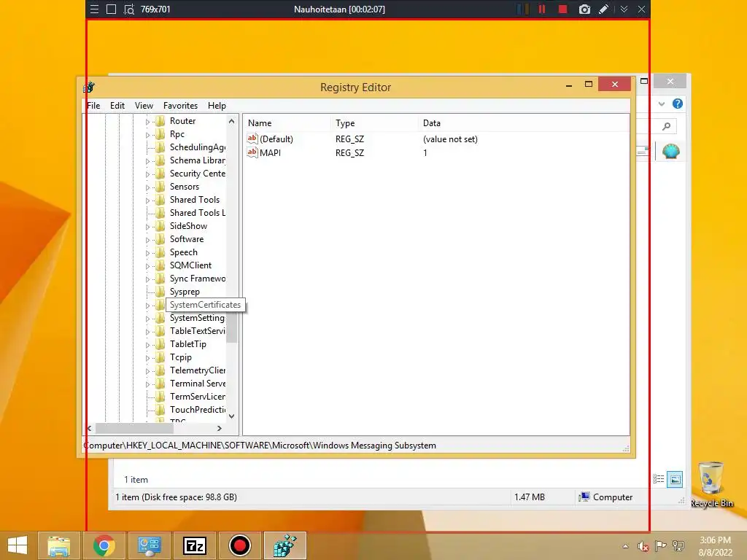This screenshot has height=560, width=747.
Task: Select the Tcpip key
Action: (x=181, y=357)
